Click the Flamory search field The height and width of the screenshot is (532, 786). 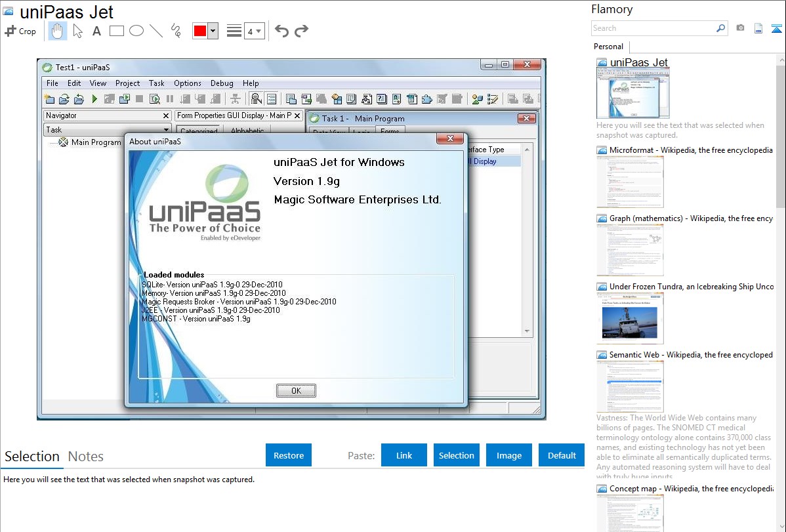tap(653, 28)
